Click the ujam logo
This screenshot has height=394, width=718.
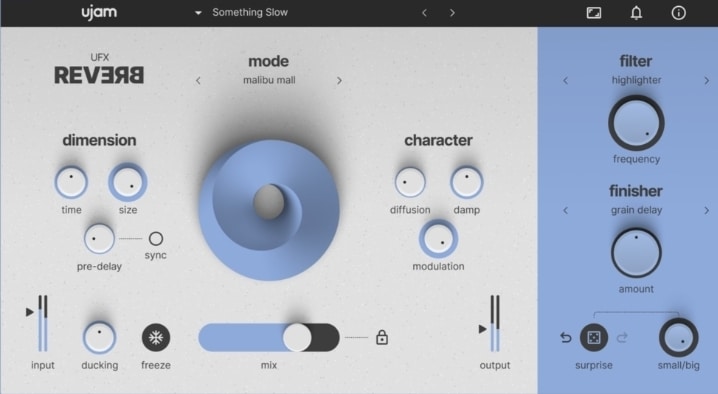coord(99,12)
